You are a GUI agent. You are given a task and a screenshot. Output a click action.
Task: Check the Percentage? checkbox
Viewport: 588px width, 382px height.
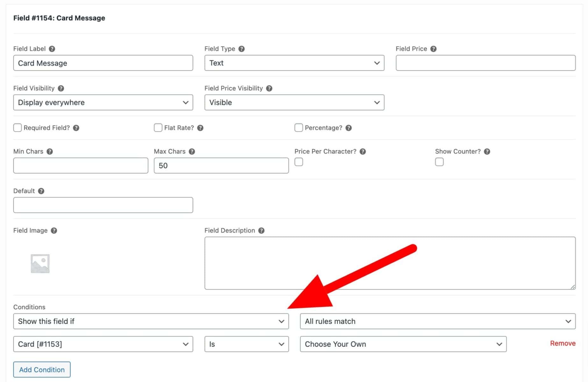pos(298,128)
